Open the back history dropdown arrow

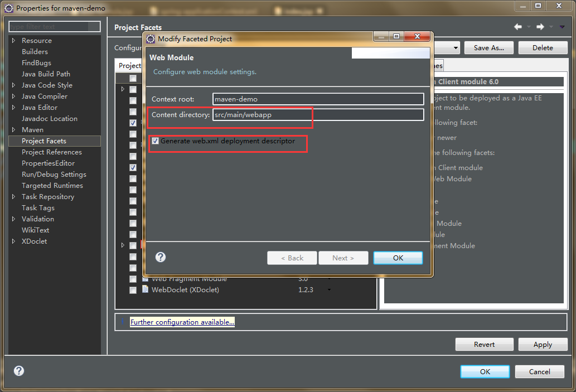point(529,27)
